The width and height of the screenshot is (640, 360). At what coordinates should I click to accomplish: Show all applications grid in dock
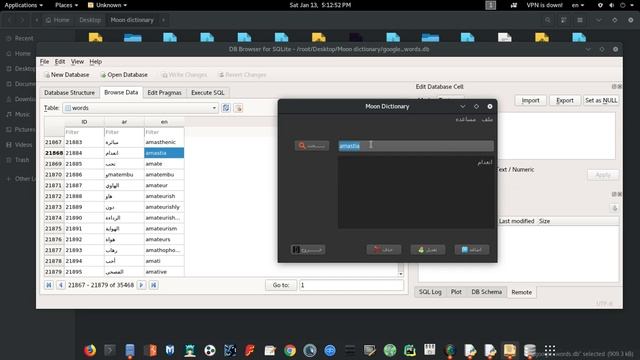[550, 350]
